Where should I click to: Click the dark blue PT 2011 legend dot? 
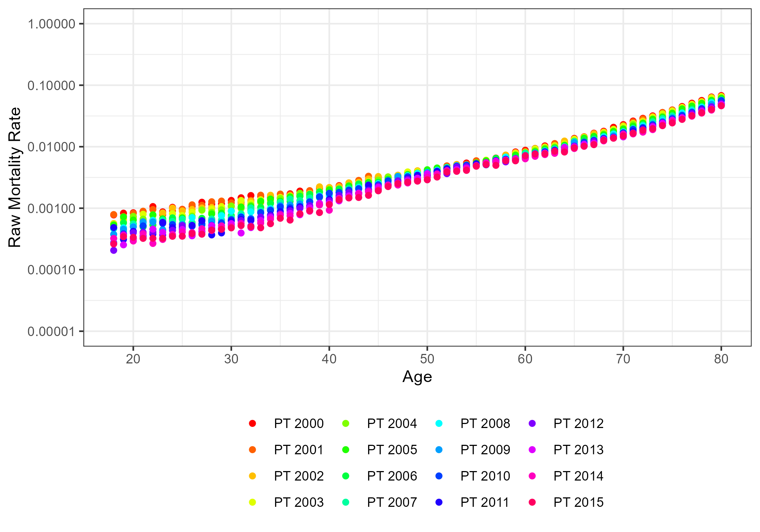[x=439, y=502]
